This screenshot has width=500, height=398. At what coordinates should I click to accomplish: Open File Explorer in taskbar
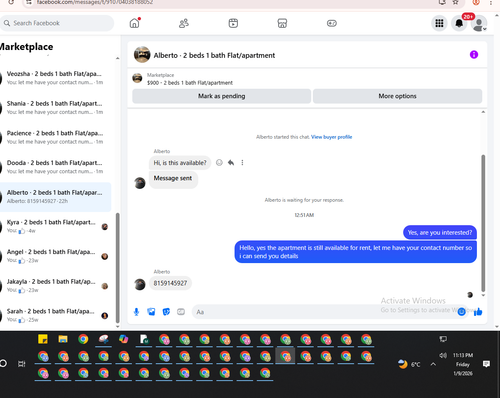[63, 339]
